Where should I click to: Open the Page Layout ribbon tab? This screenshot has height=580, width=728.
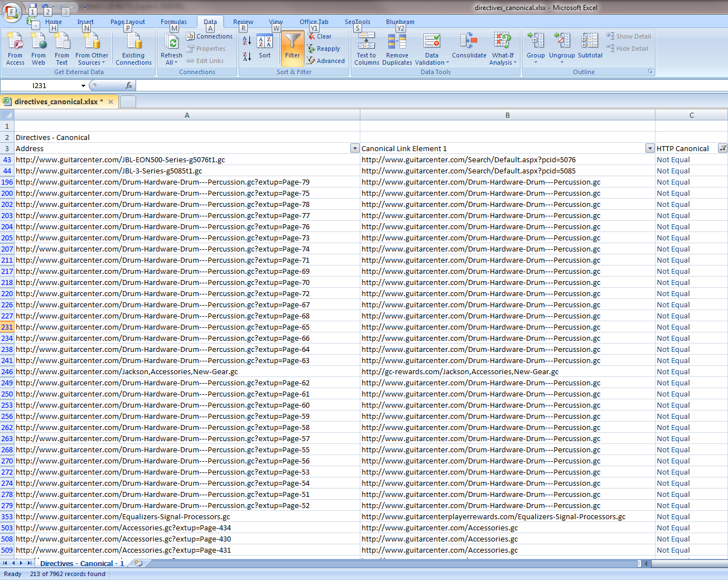128,22
